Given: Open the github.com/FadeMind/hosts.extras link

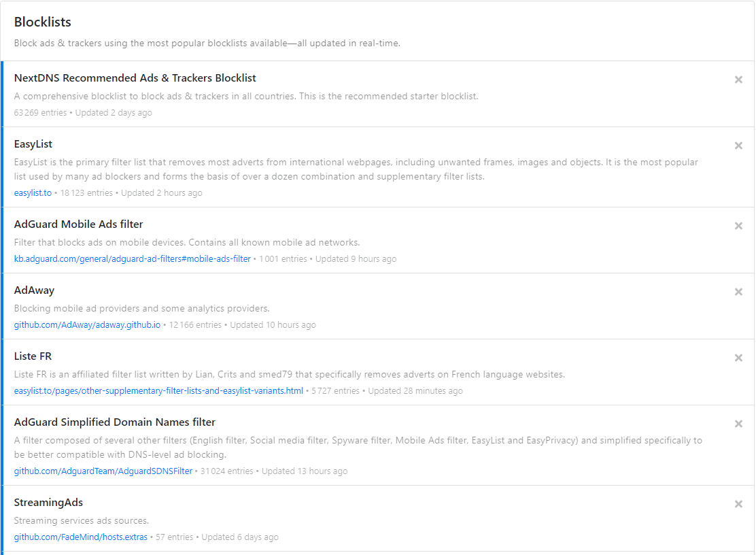Looking at the screenshot, I should pyautogui.click(x=80, y=537).
